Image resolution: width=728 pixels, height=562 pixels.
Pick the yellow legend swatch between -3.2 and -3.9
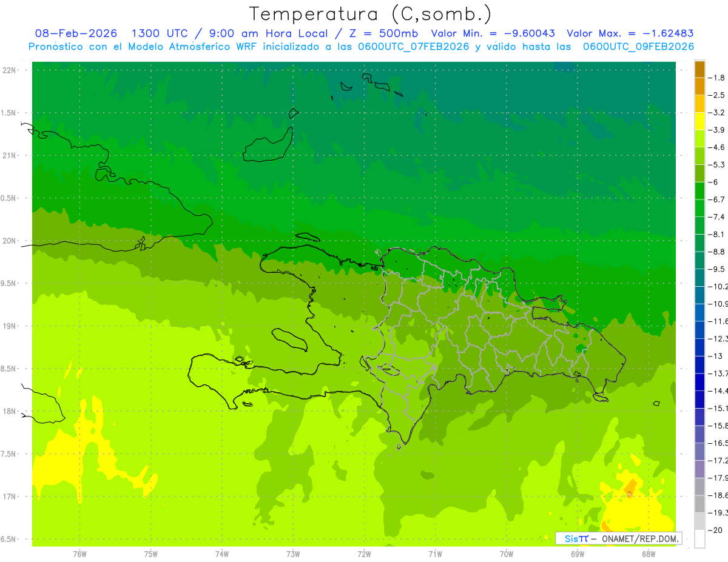pyautogui.click(x=699, y=121)
